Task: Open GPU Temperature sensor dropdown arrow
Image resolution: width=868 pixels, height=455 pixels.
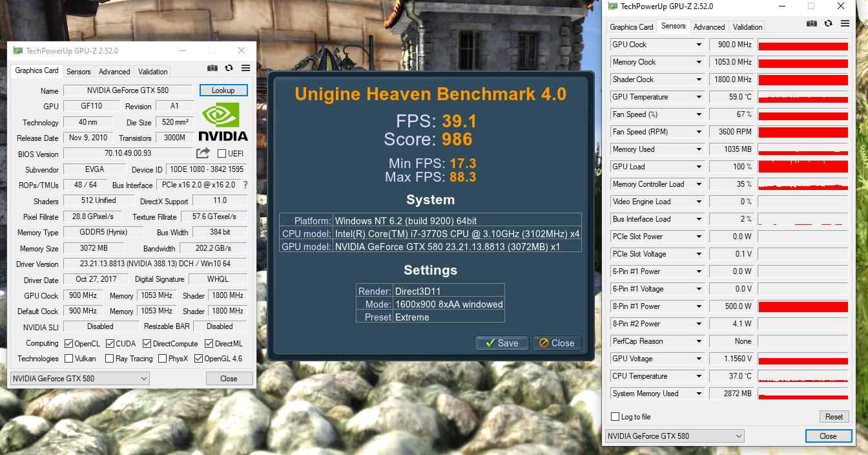Action: click(x=699, y=97)
